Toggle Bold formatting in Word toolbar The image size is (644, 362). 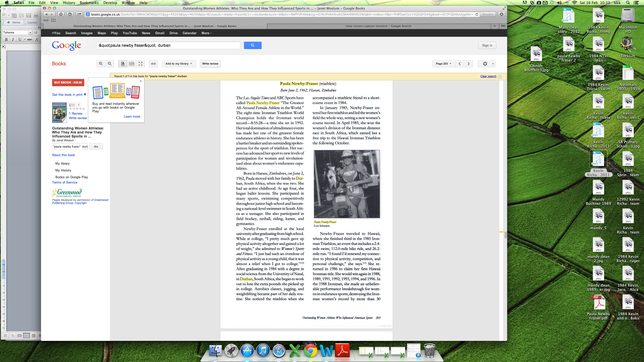[x=6, y=39]
